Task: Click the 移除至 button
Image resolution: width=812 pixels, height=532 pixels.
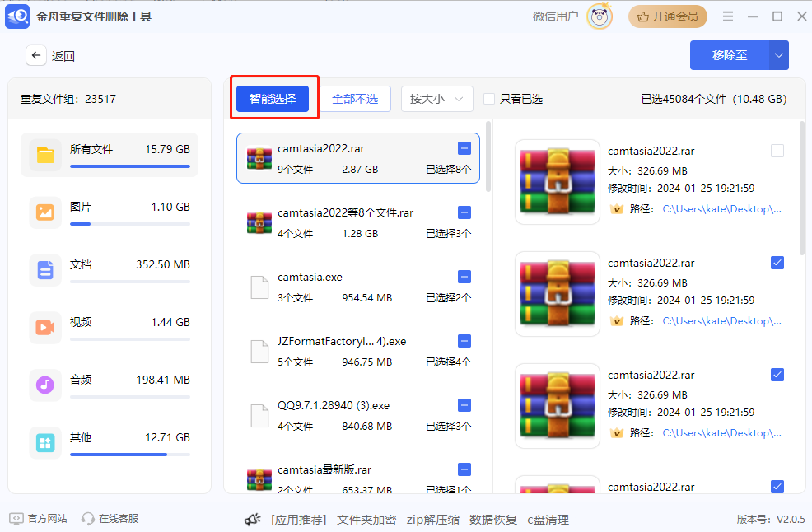Action: click(730, 55)
